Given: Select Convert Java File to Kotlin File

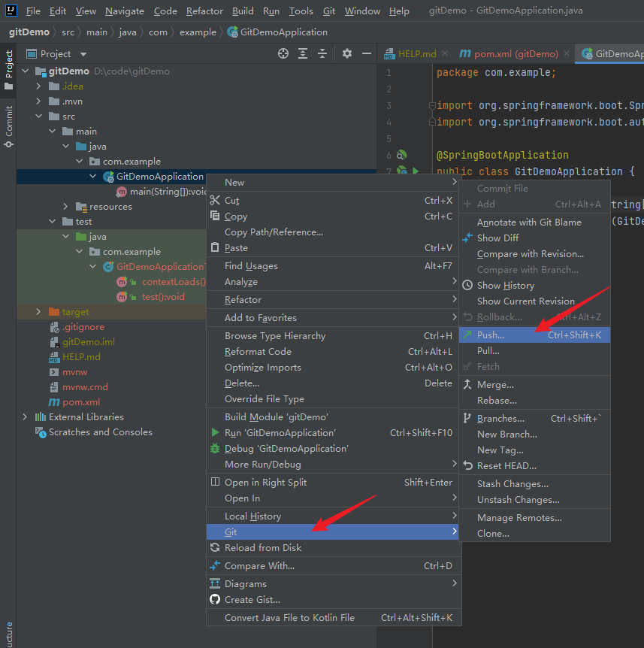Looking at the screenshot, I should click(x=333, y=617).
